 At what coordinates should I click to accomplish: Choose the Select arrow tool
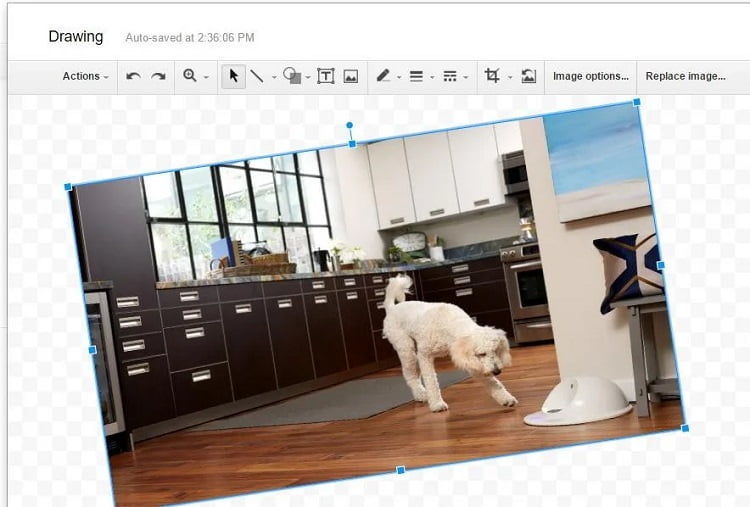point(233,76)
